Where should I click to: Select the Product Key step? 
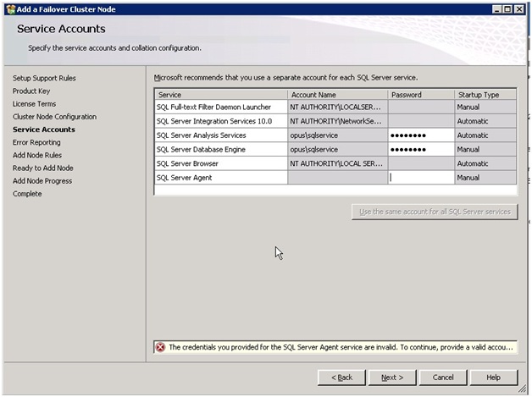[31, 91]
